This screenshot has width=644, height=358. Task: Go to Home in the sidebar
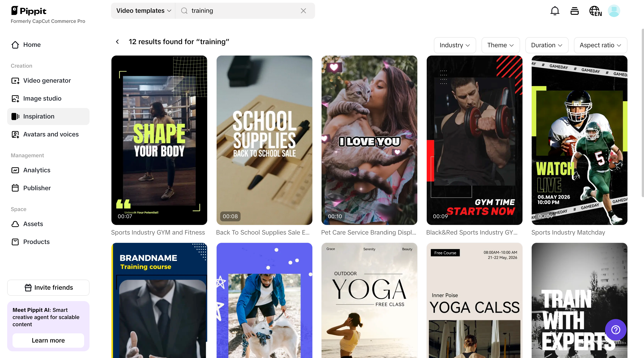32,45
